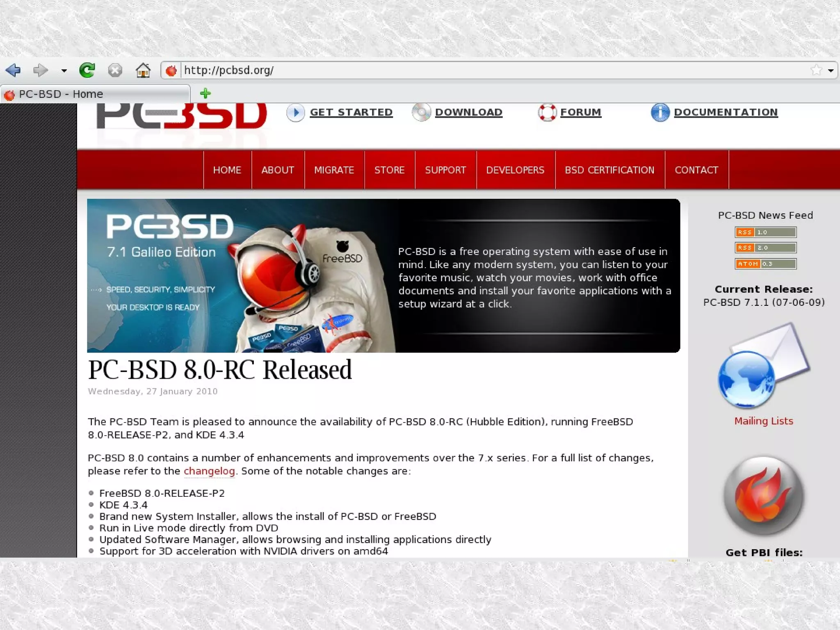Click the RSS 1.0 feed badge
The height and width of the screenshot is (630, 840).
(765, 232)
